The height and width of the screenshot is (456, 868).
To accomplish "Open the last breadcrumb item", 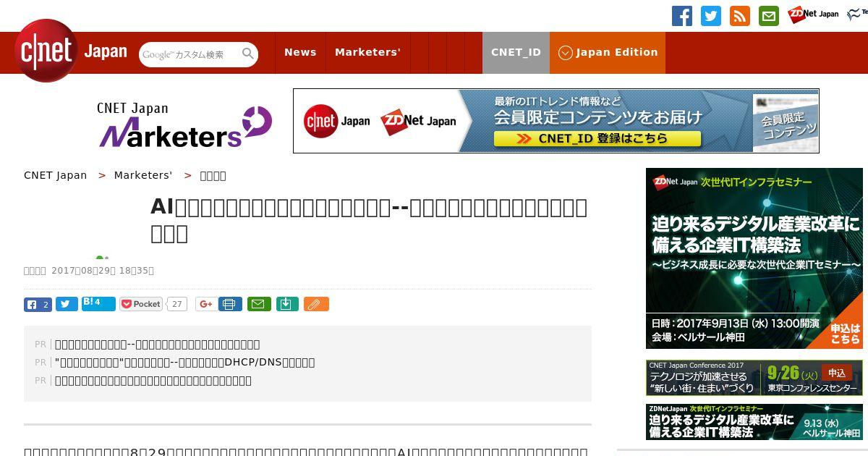I will [213, 175].
